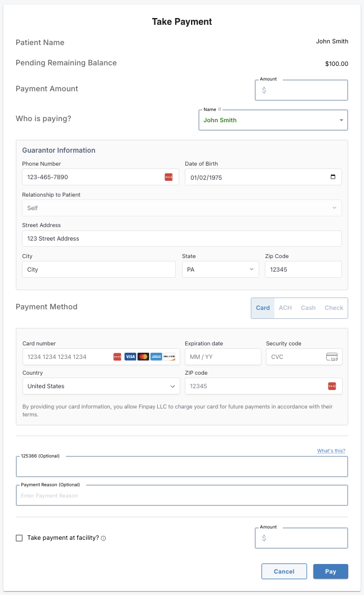Focus the 125366 (Optional) field
This screenshot has height=595, width=364.
182,467
